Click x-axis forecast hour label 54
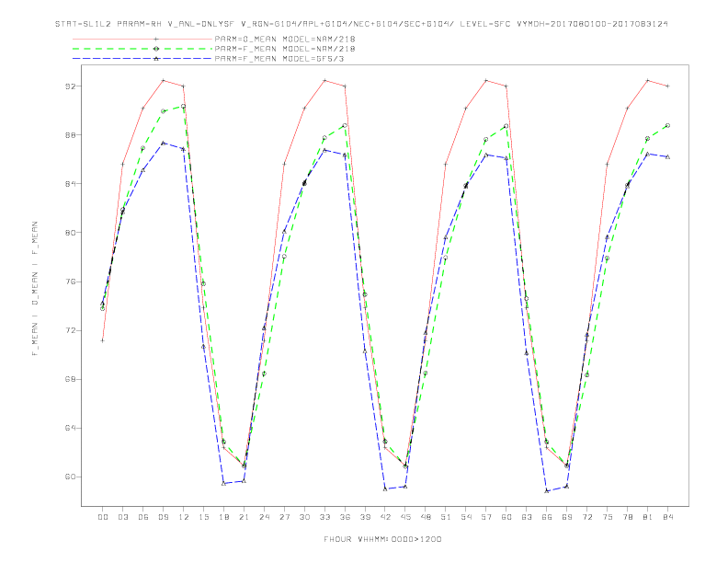728x563 pixels. 466,517
